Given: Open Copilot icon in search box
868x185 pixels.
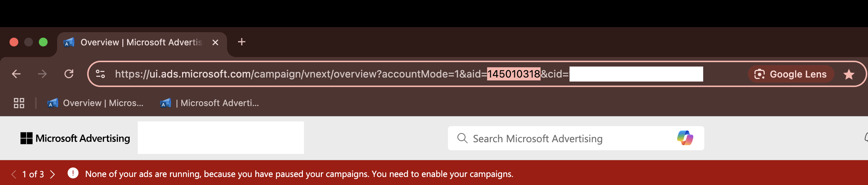Looking at the screenshot, I should [x=685, y=138].
